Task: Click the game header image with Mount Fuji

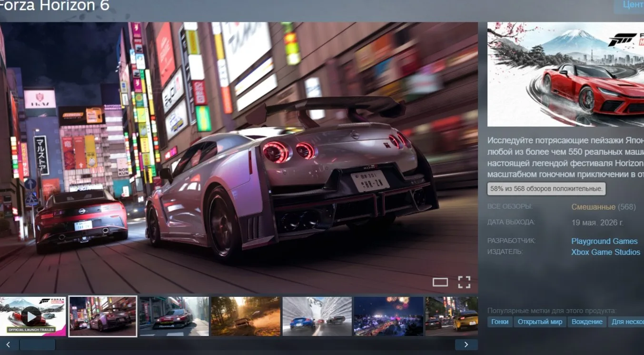Action: coord(565,74)
